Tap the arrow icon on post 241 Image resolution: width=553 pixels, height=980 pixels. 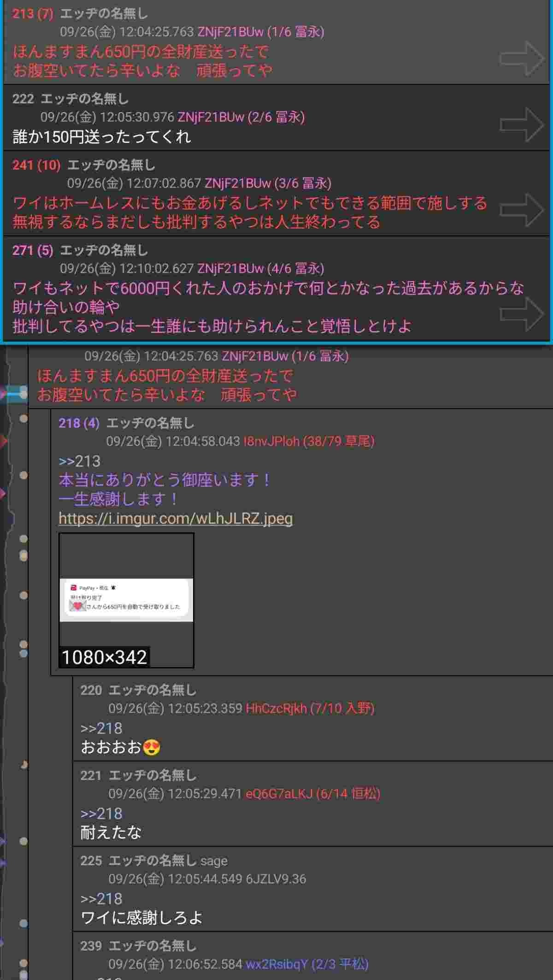522,210
